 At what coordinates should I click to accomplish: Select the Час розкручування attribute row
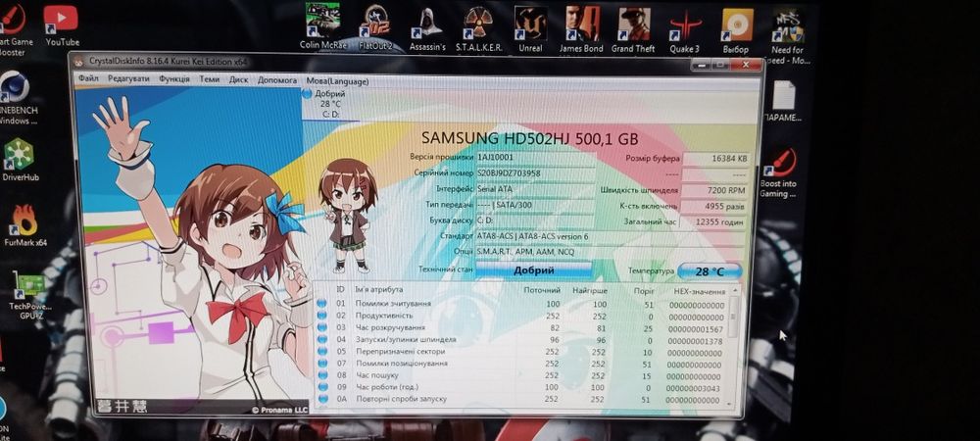pyautogui.click(x=521, y=328)
